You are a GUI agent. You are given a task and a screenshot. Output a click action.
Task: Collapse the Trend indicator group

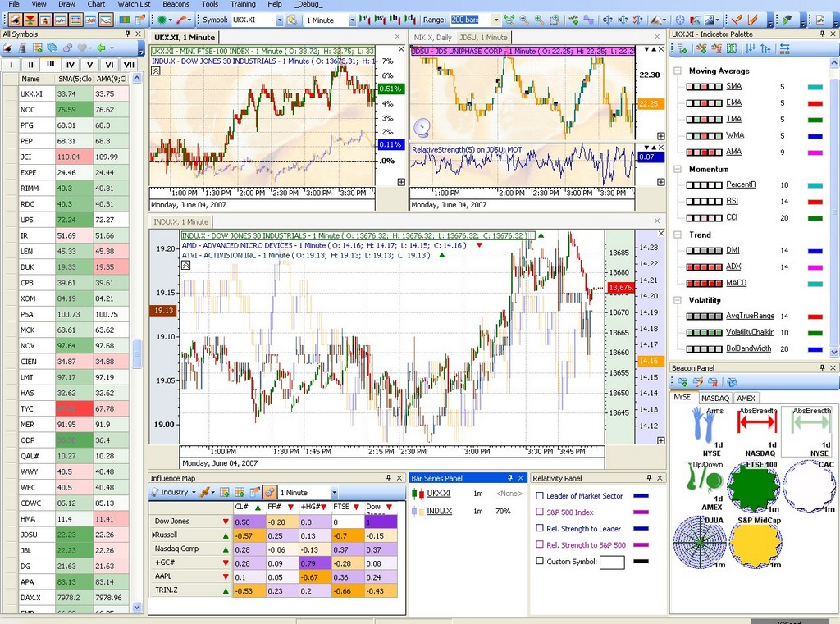point(678,235)
